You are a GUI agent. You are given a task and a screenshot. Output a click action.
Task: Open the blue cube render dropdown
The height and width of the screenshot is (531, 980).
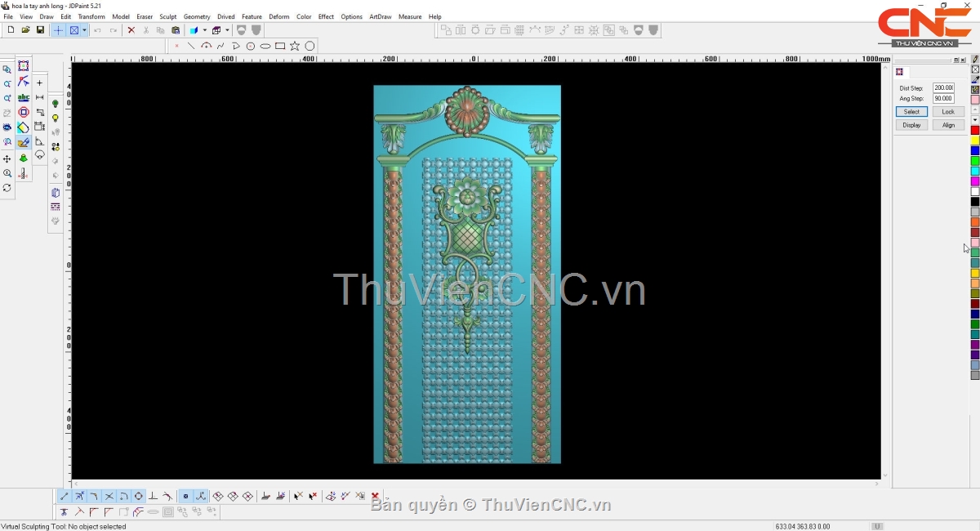pos(204,30)
